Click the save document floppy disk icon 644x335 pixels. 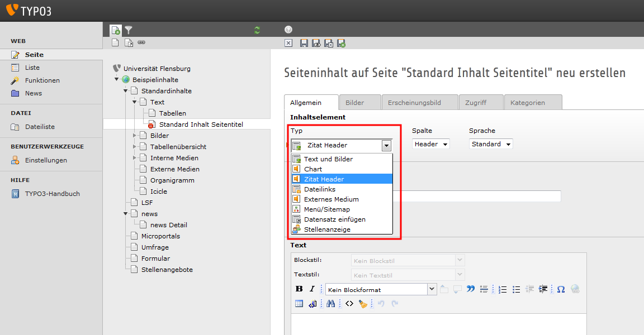tap(304, 43)
